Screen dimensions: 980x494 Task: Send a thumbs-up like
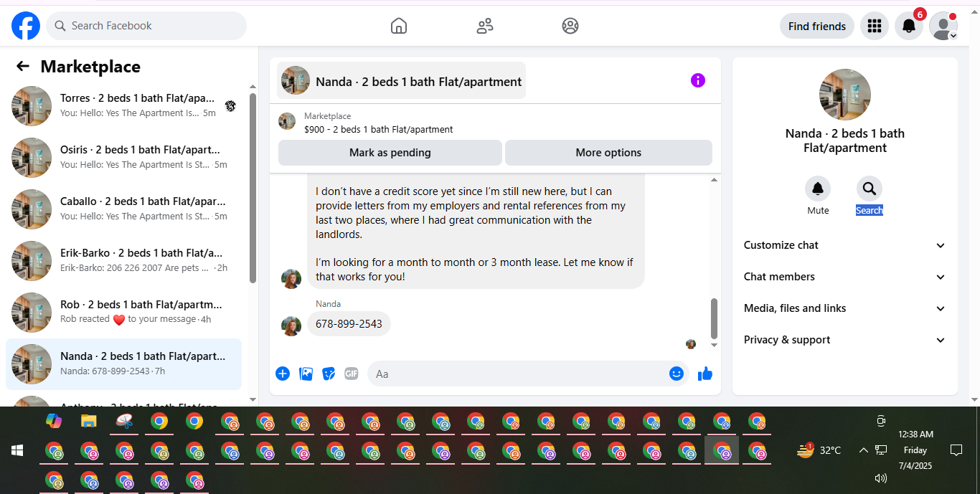pos(705,374)
